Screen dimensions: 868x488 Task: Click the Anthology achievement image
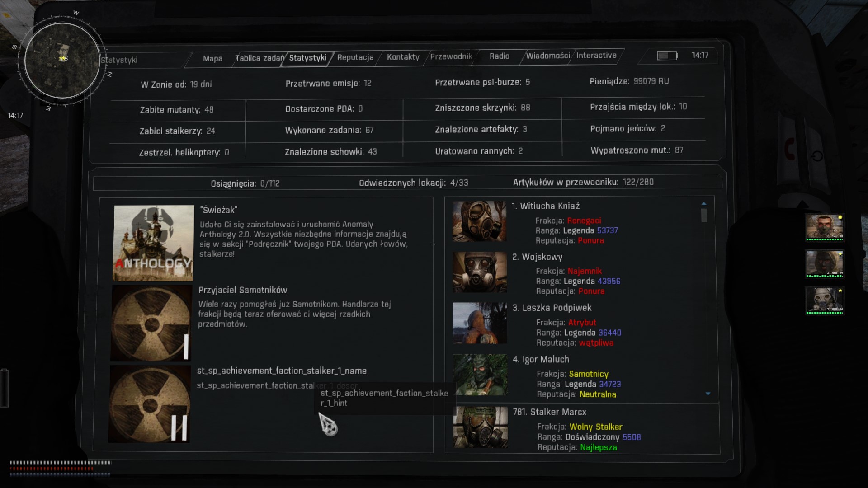click(154, 243)
